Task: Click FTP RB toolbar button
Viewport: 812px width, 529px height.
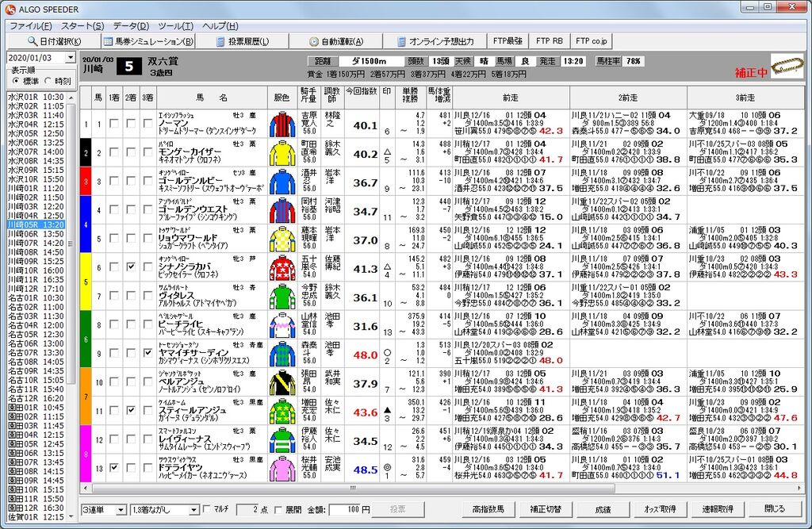Action: (x=549, y=40)
